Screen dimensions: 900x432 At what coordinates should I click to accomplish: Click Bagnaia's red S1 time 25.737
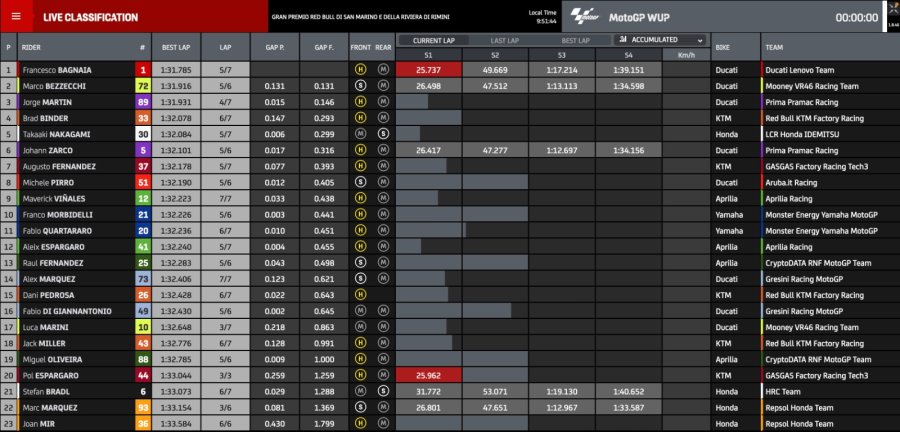pos(429,70)
